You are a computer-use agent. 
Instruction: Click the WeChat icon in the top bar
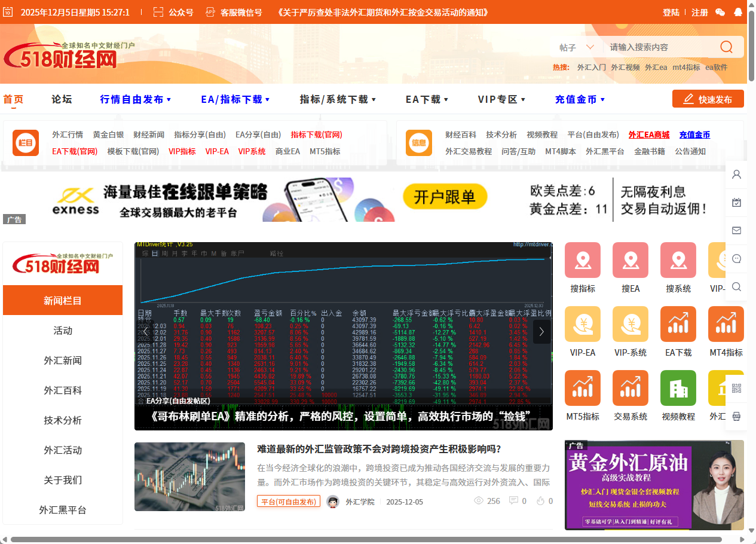pyautogui.click(x=720, y=12)
